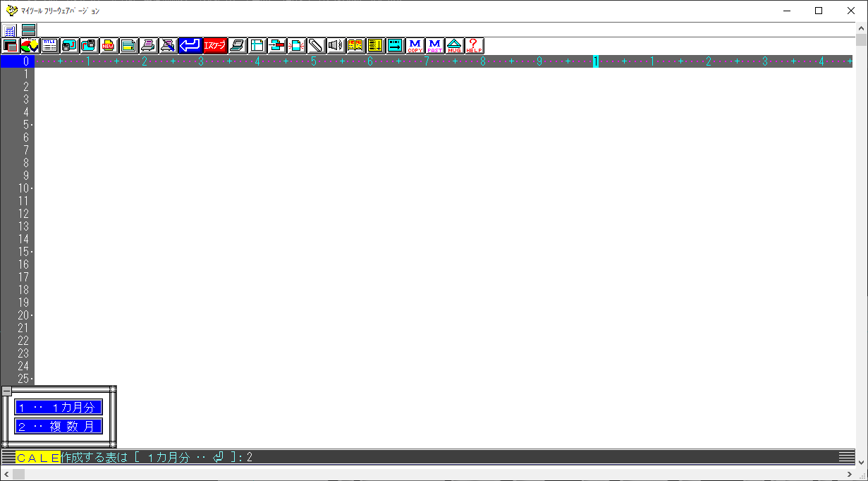Click the NEW document icon

pos(109,46)
